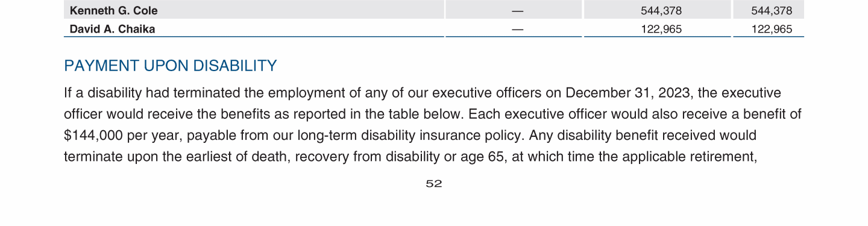
Task: Click the last 544,378 total for Cole
Action: coord(772,10)
